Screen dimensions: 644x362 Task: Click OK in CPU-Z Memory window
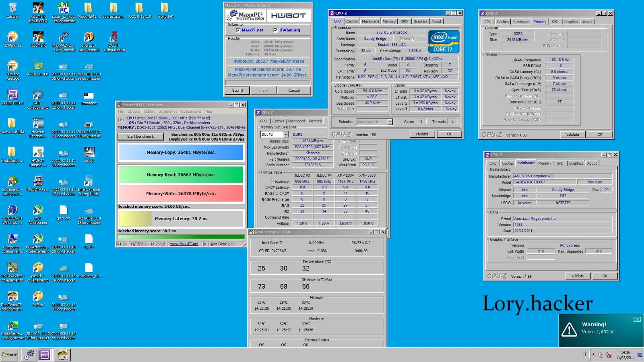click(x=600, y=134)
